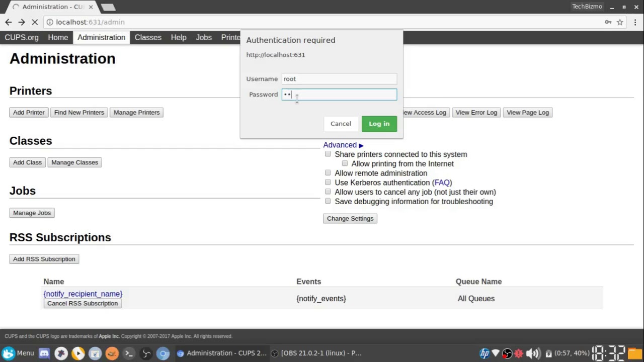
Task: Click Find New Printers
Action: click(x=79, y=113)
